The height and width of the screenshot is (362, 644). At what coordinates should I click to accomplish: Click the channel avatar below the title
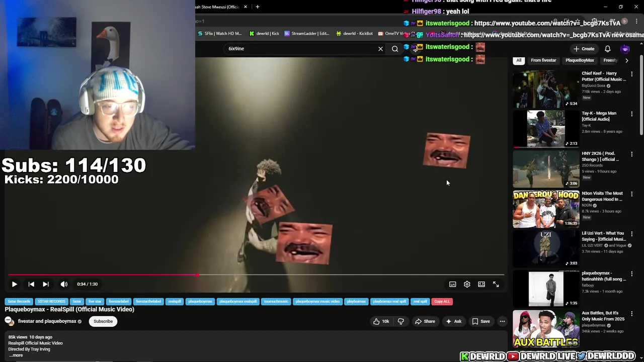[x=9, y=321]
